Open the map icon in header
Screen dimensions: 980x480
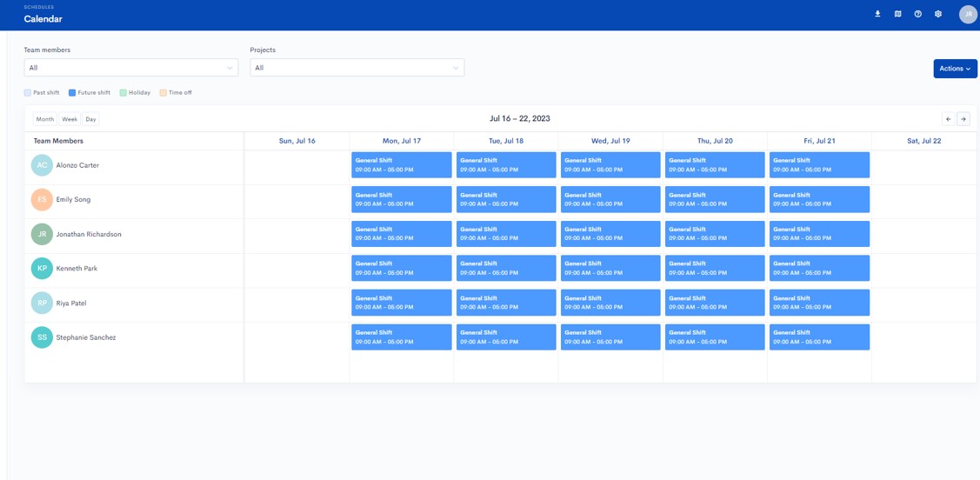coord(897,14)
